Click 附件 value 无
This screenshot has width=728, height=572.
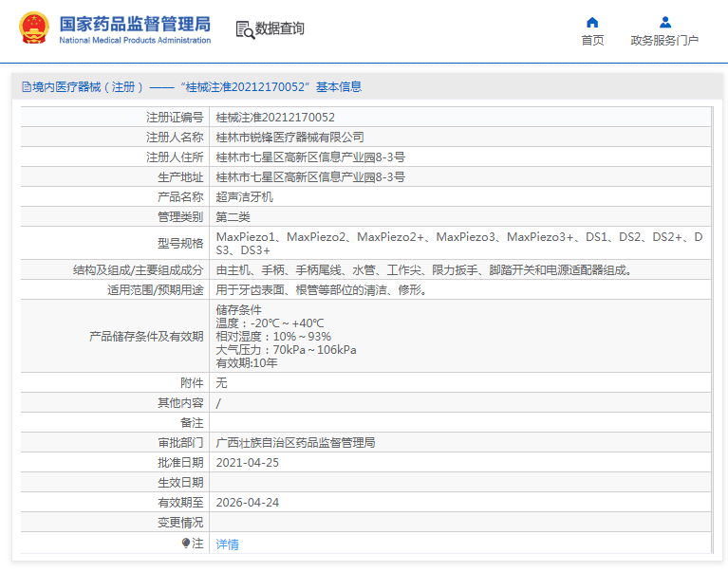point(221,382)
